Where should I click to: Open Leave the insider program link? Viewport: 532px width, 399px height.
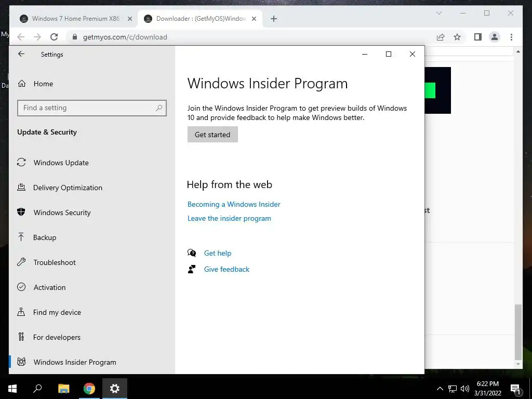pos(229,219)
